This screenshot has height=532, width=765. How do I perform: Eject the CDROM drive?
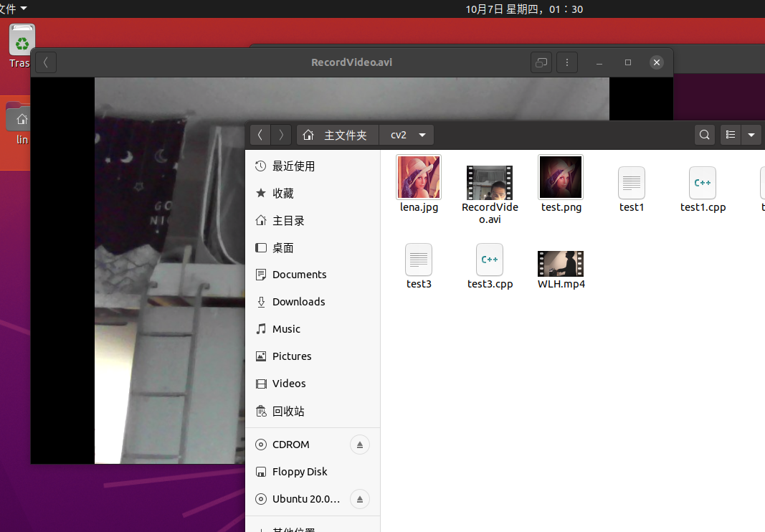tap(360, 445)
